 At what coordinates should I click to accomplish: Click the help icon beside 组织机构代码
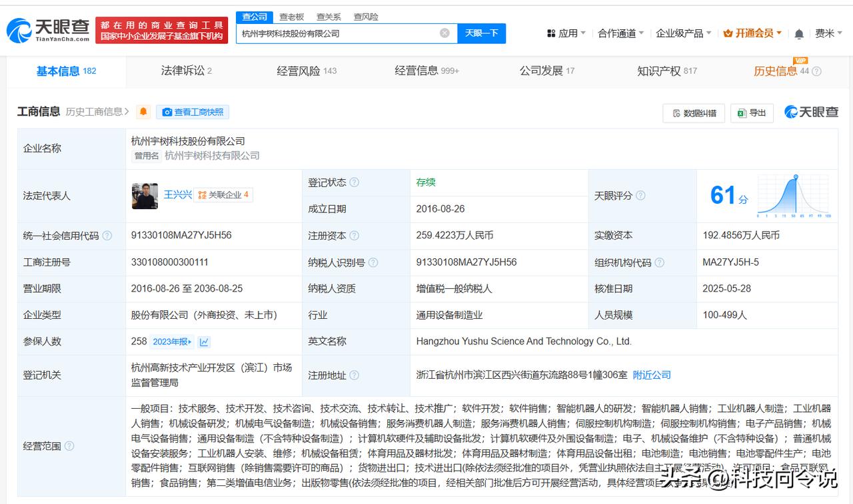660,262
